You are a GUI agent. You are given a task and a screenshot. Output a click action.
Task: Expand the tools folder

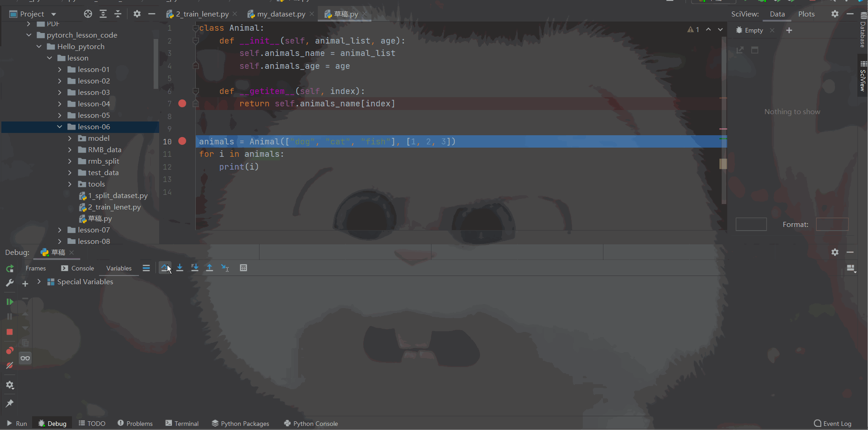pos(70,184)
